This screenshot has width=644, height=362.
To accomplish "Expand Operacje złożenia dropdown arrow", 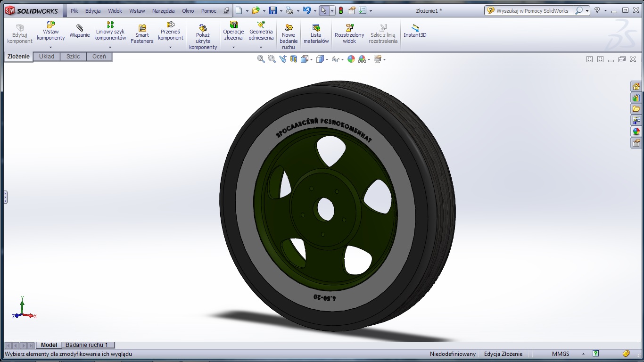I will [233, 47].
